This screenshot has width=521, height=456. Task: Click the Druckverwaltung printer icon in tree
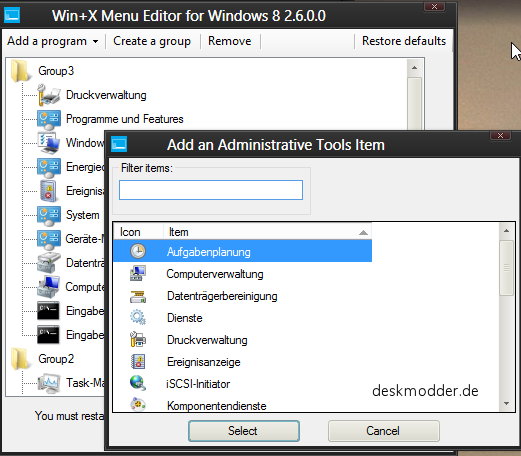(49, 95)
